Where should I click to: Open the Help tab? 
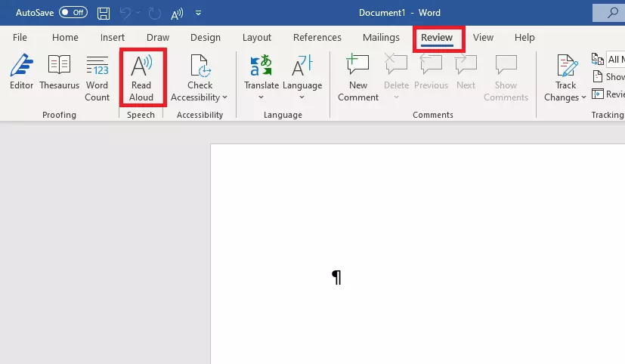[524, 38]
